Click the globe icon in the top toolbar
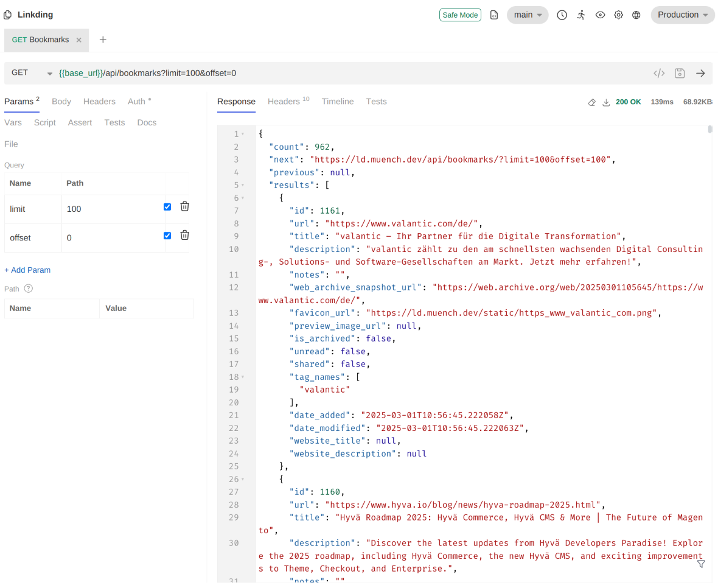718x588 pixels. (x=636, y=15)
